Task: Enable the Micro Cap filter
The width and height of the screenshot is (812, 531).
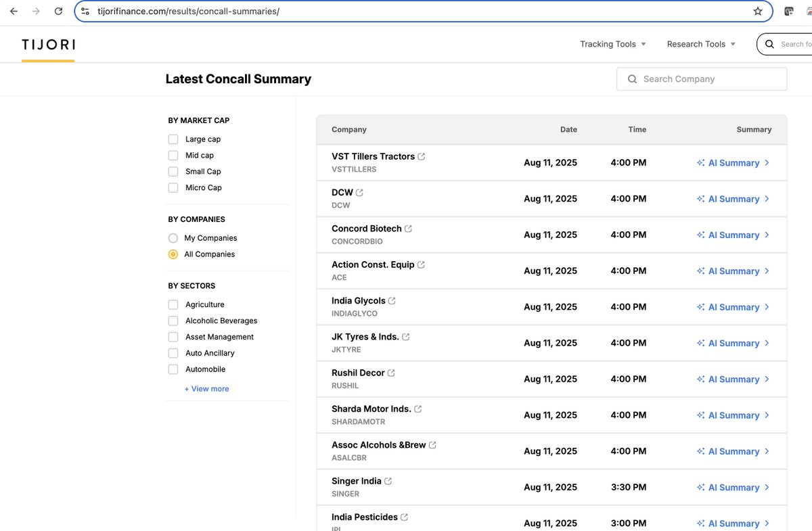Action: (173, 188)
